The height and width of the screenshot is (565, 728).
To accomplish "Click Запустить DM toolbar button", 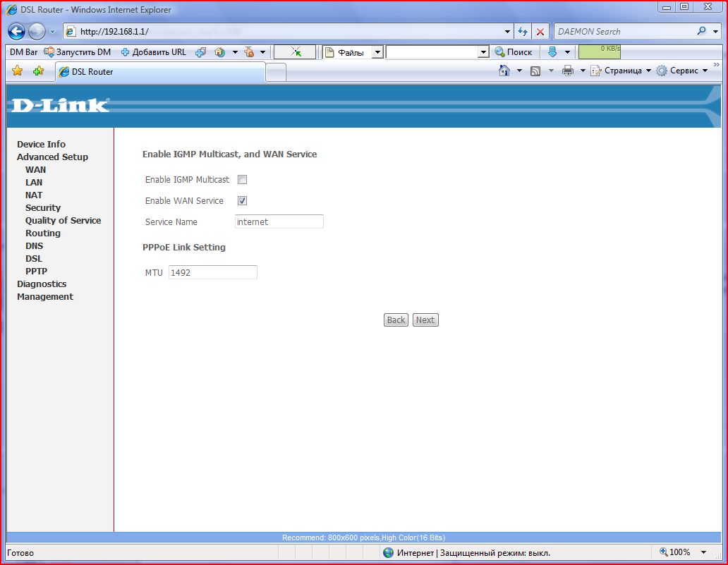I will [78, 52].
